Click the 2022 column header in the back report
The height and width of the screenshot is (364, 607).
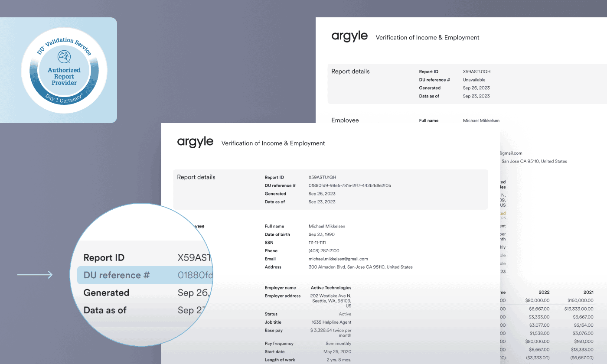click(x=544, y=292)
